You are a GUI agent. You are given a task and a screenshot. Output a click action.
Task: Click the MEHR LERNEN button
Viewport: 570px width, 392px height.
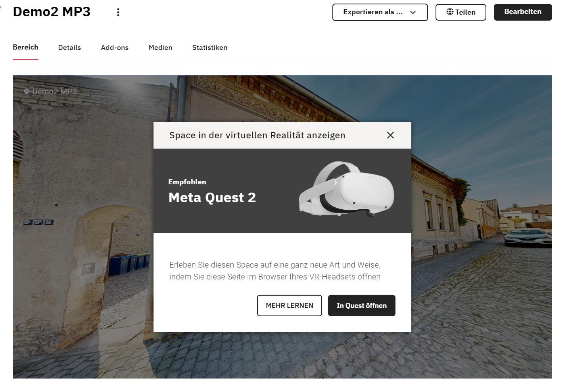[x=290, y=306]
